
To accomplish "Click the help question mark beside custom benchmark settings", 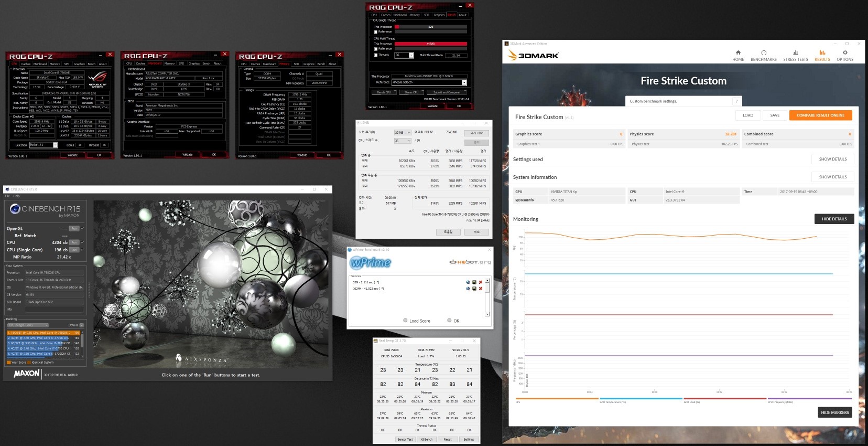I will [736, 101].
